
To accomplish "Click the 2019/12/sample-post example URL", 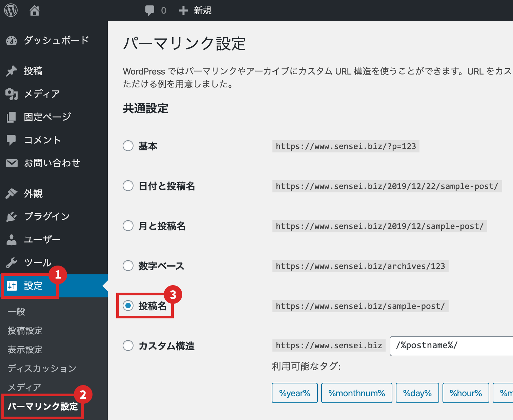I will tap(380, 226).
